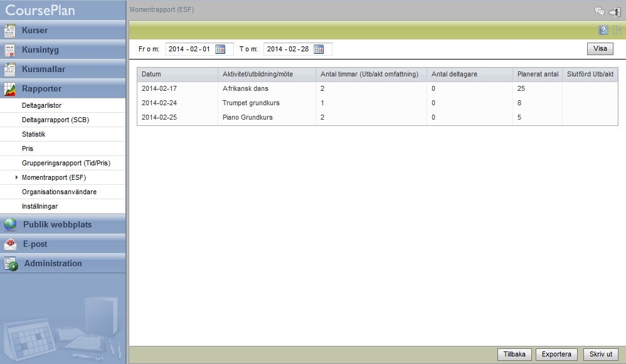This screenshot has height=364, width=626.
Task: Open the Deltagarlistor report
Action: [x=41, y=106]
